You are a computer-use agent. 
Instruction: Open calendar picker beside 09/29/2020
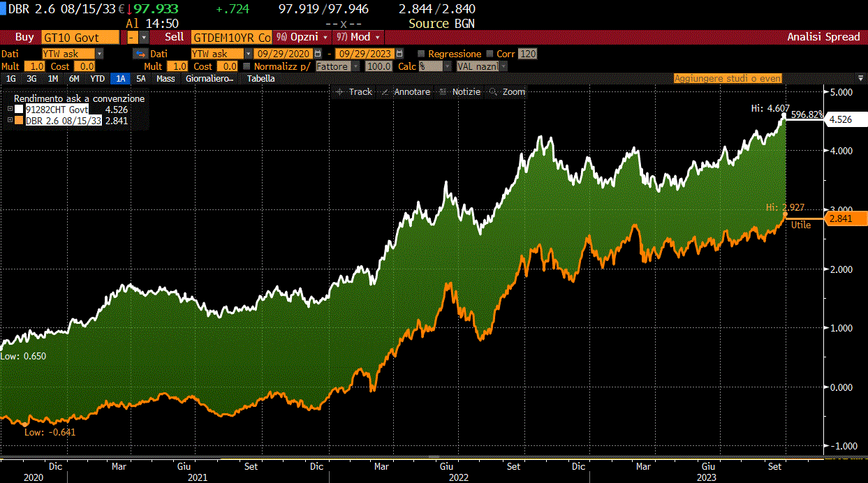pyautogui.click(x=318, y=54)
